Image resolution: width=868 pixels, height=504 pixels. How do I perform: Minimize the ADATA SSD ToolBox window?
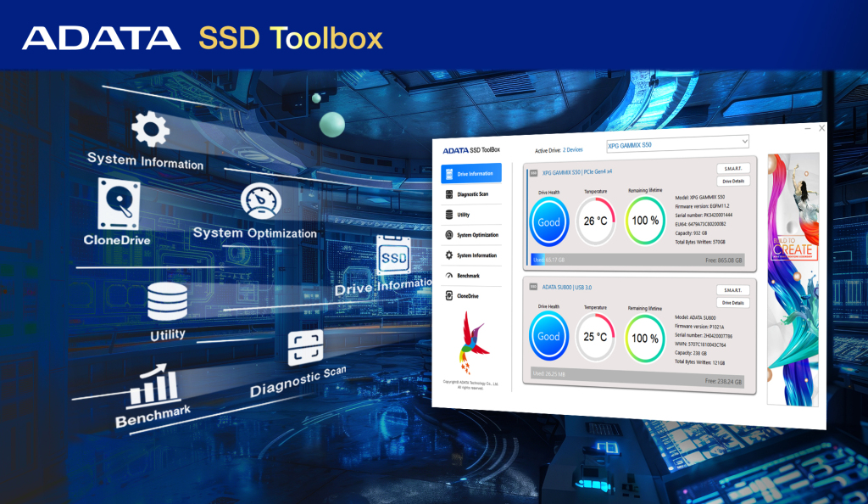click(x=808, y=128)
